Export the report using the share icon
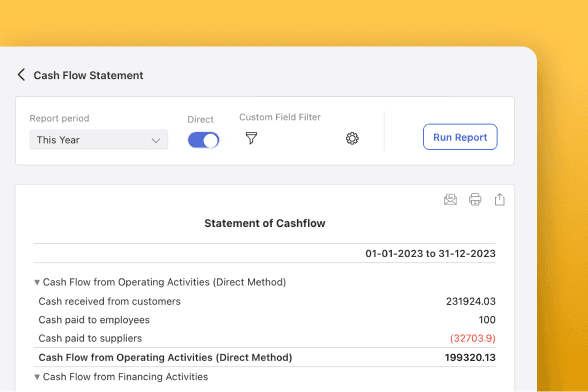The height and width of the screenshot is (392, 588). pyautogui.click(x=500, y=199)
